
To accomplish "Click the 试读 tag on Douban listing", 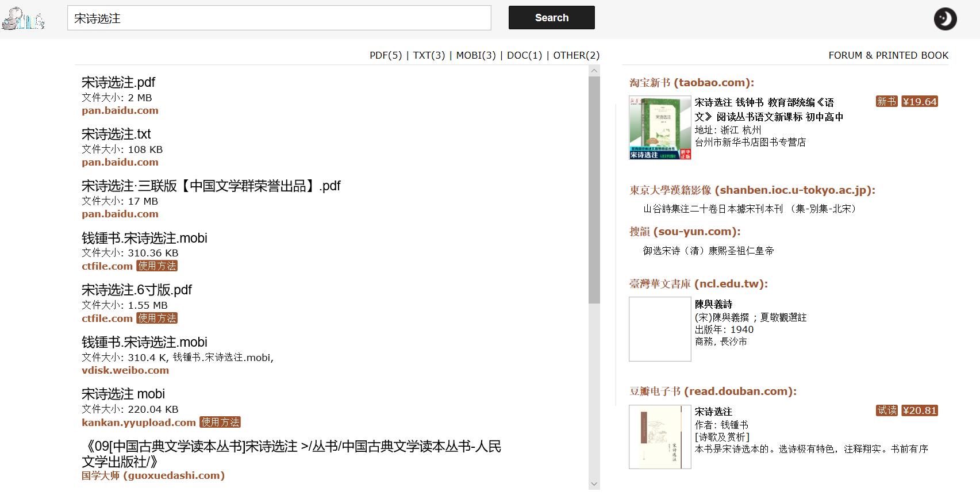I will click(x=887, y=410).
